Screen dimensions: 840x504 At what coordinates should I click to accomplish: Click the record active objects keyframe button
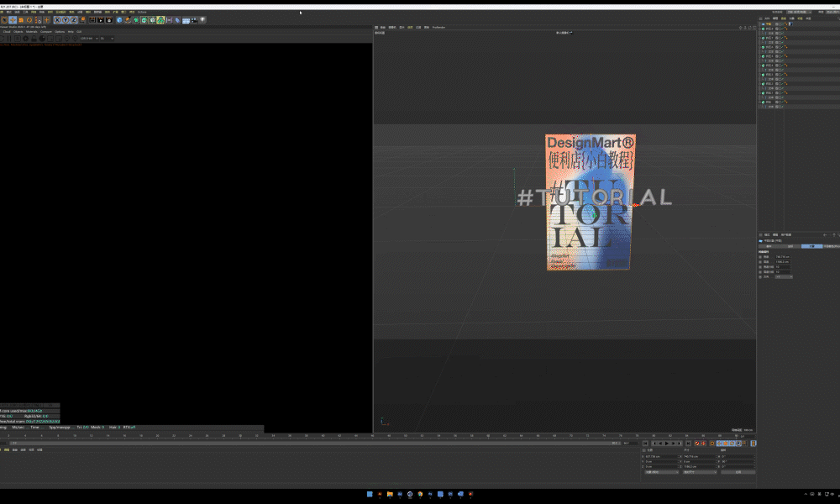[697, 444]
